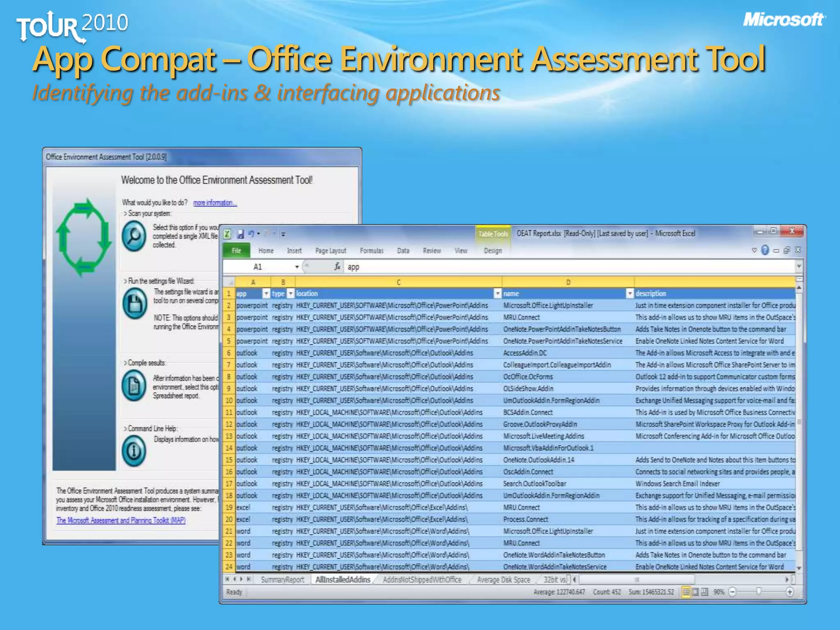Viewport: 840px width, 630px height.
Task: Open the Customize Quick Access Toolbar dropdown
Action: coord(283,235)
